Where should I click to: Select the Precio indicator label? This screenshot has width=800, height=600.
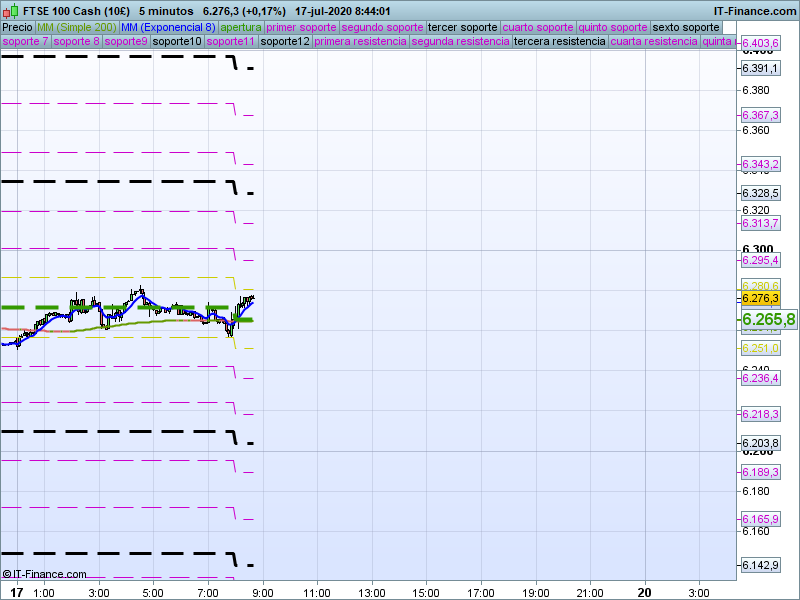(18, 27)
